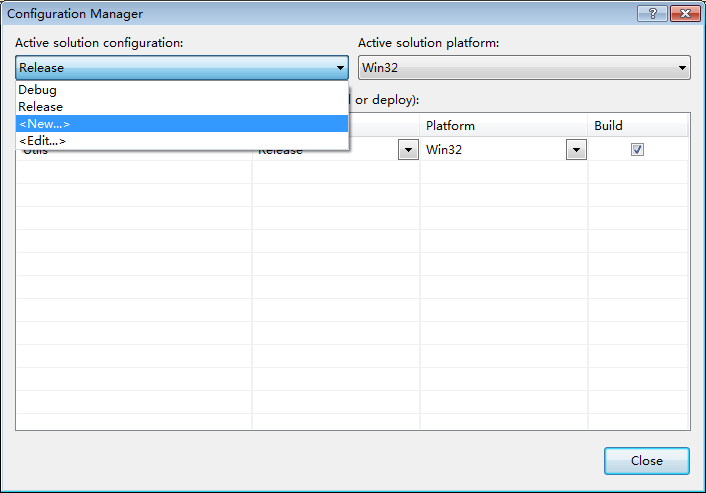Screen dimensions: 706x493
Task: Open the Active solution platform dropdown
Action: [x=524, y=68]
